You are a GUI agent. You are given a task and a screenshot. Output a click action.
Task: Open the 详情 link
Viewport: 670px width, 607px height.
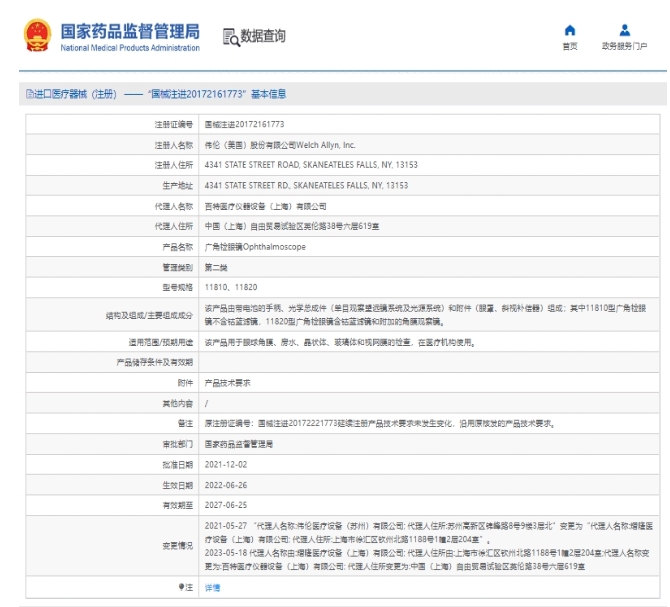212,587
